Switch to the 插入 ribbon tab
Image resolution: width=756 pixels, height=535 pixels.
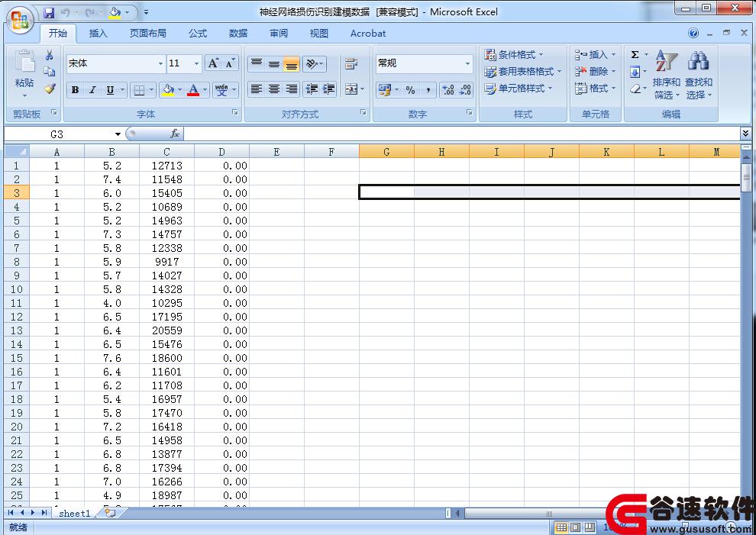tap(98, 34)
